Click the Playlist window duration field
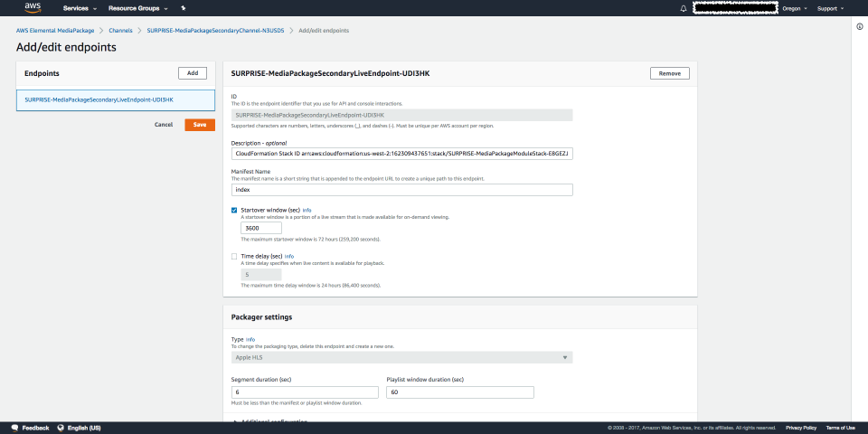The image size is (868, 434). point(460,392)
